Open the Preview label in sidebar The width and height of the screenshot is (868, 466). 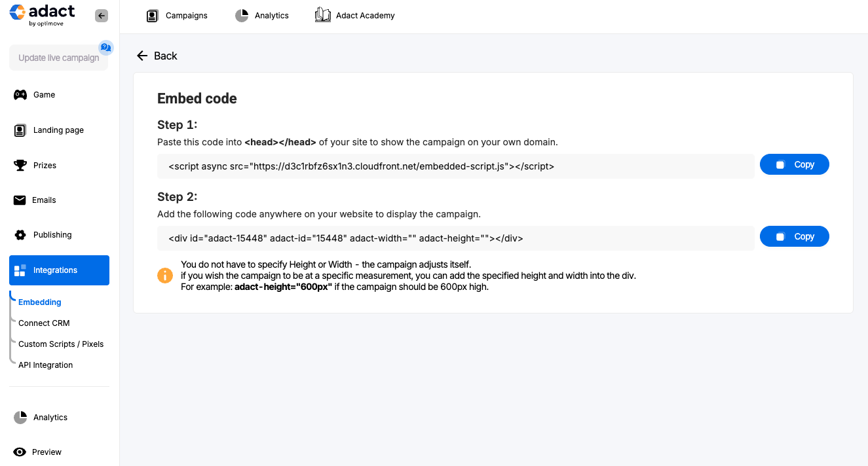(47, 452)
